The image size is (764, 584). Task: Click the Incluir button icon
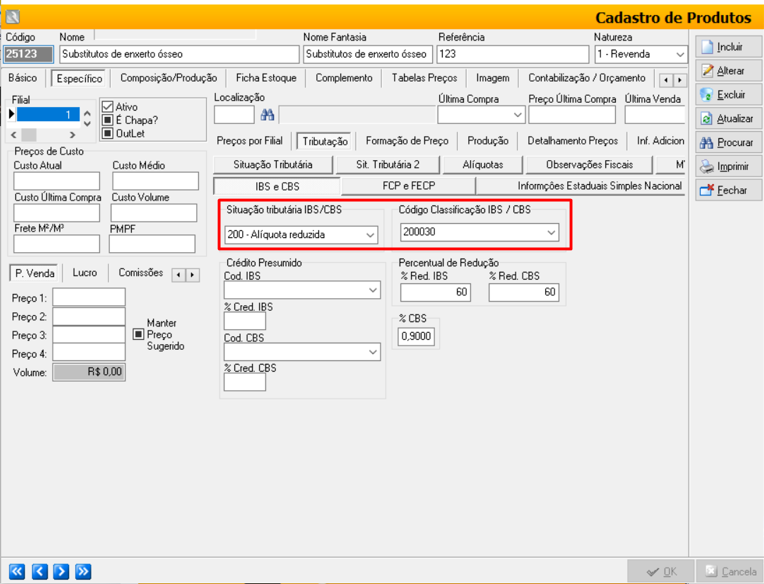708,47
